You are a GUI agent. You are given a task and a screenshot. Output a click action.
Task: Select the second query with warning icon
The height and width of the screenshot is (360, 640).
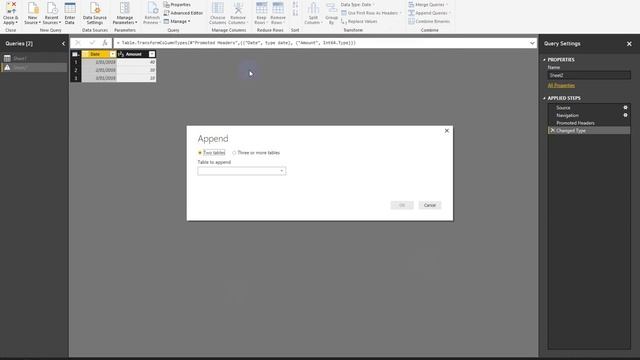point(34,68)
